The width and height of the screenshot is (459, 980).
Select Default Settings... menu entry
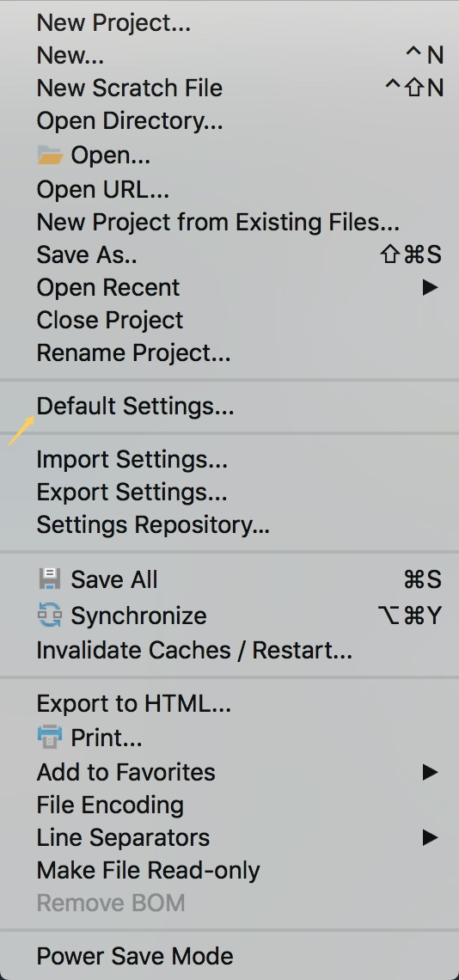pos(229,407)
